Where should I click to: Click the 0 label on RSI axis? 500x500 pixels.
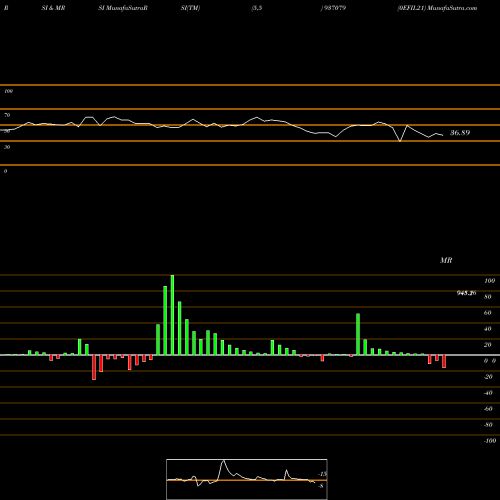point(5,171)
